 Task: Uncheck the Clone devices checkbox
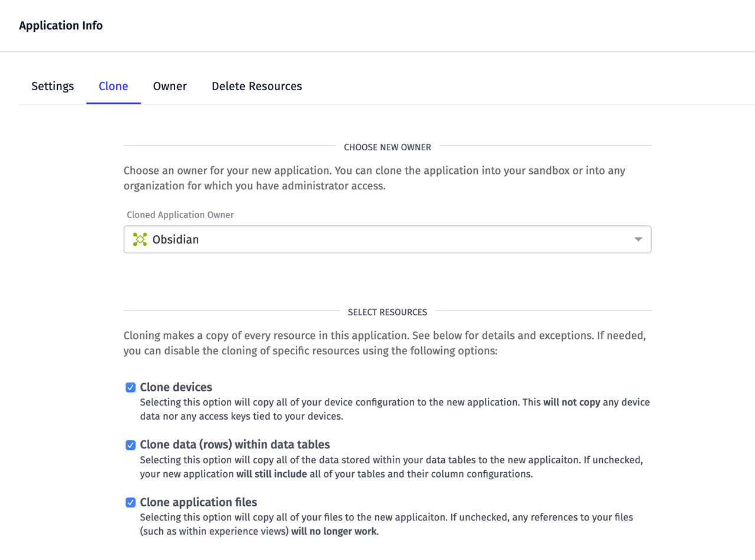point(130,387)
